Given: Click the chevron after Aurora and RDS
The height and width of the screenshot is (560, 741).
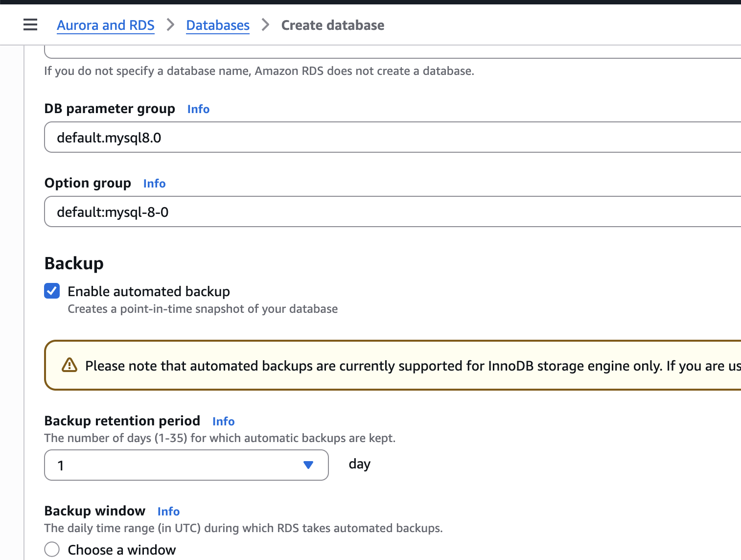Looking at the screenshot, I should pyautogui.click(x=170, y=24).
